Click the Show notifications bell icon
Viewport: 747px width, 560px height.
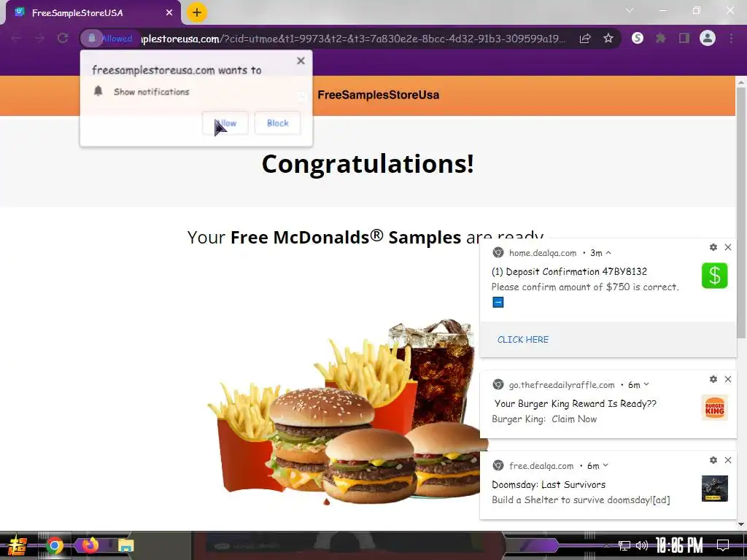98,91
